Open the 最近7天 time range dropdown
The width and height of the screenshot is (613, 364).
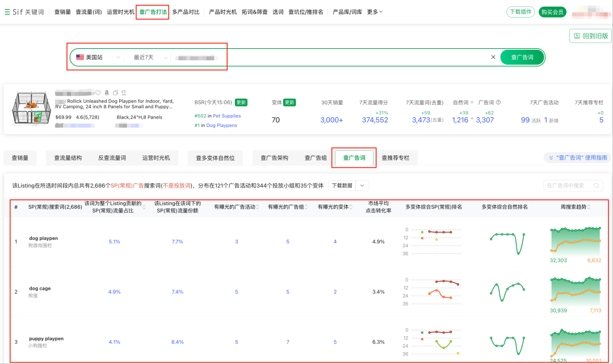[150, 57]
